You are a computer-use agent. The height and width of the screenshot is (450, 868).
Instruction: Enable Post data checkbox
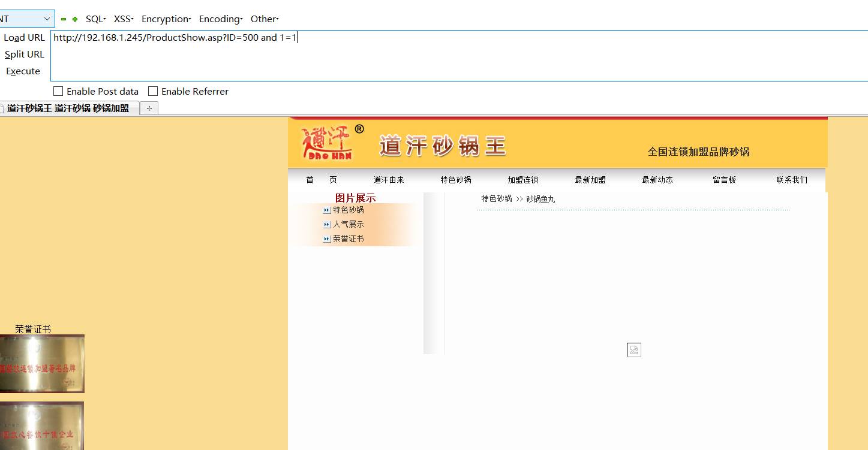point(58,91)
